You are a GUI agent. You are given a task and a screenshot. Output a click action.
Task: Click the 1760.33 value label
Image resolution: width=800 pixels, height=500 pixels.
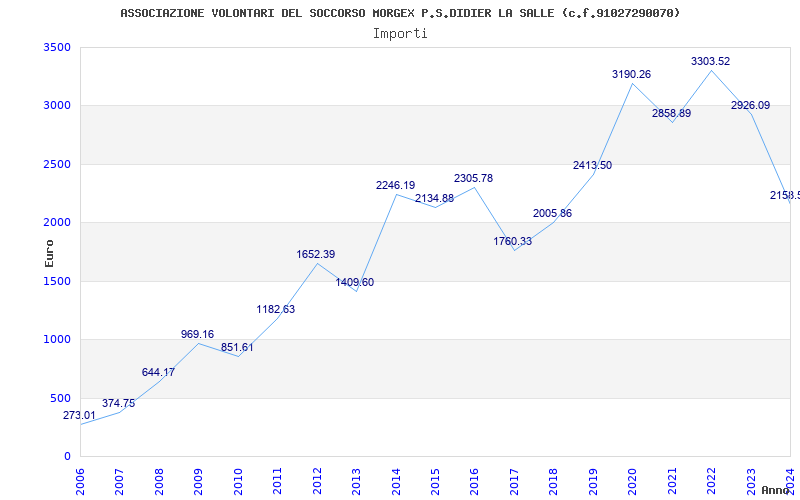[512, 241]
